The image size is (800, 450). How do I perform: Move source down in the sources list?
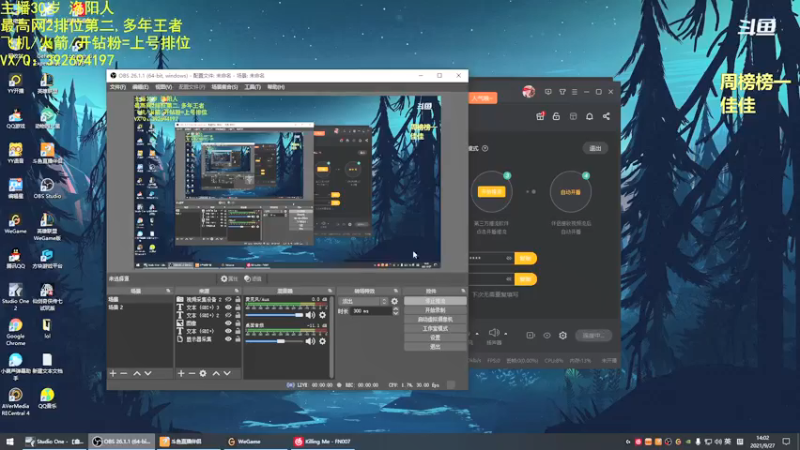227,373
